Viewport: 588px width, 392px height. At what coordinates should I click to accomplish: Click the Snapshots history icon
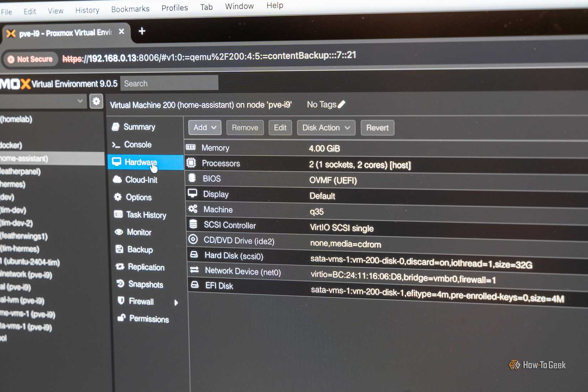click(120, 284)
